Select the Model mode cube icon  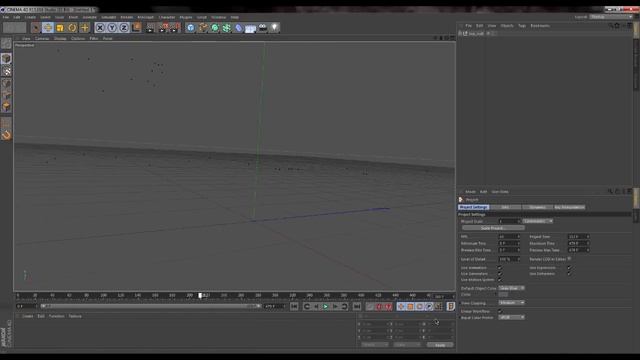click(x=6, y=58)
